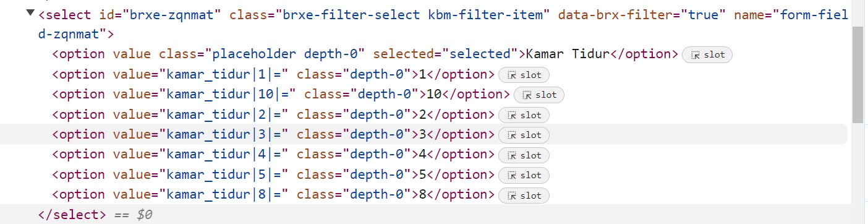Viewport: 868px width, 224px height.
Task: Reveal slot for the option with value 10
Action: (x=539, y=95)
